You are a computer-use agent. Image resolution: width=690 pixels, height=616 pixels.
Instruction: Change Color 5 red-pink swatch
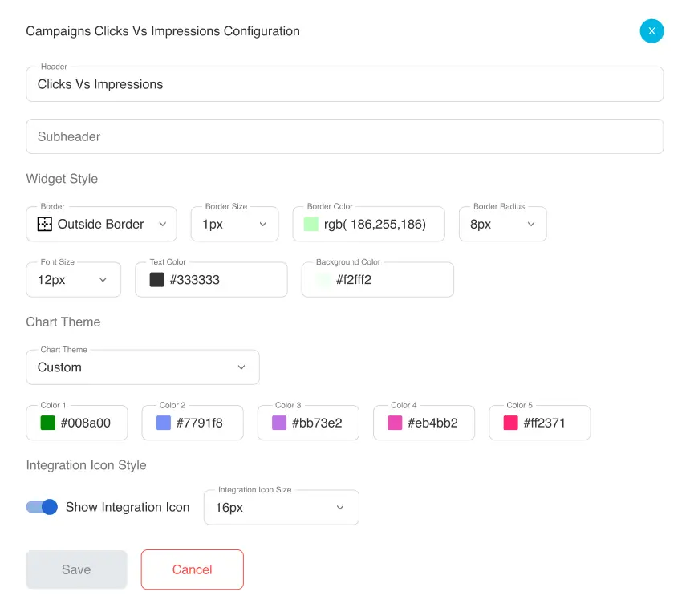(x=510, y=423)
